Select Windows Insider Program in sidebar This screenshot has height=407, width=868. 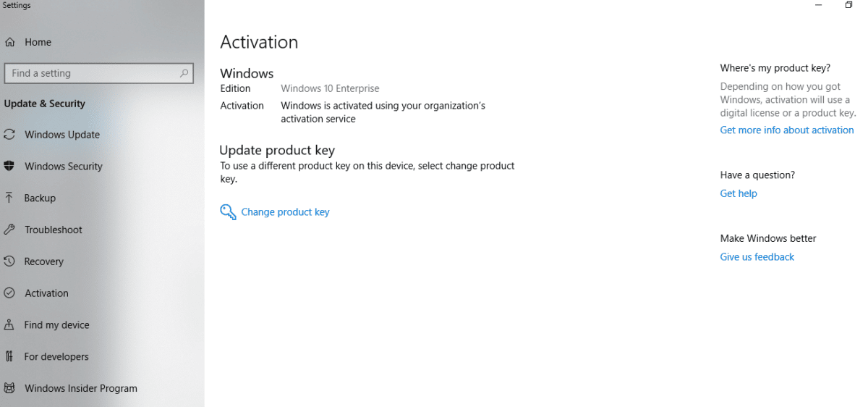(81, 388)
